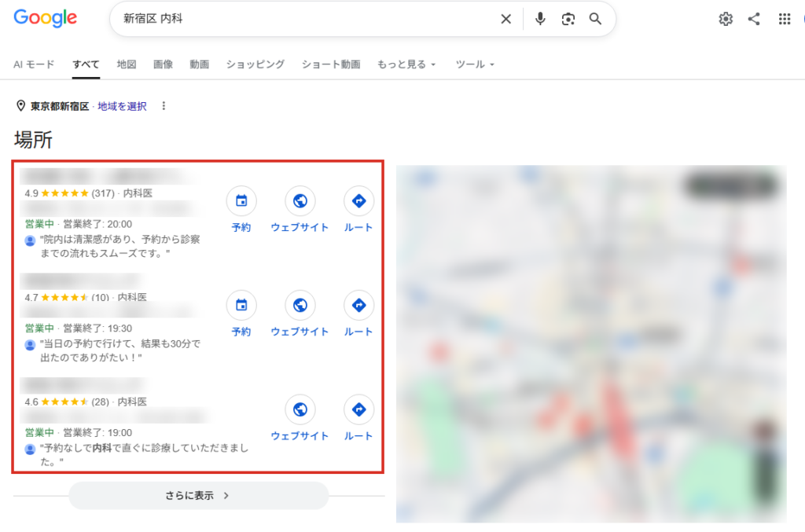Submit search with magnifying glass icon
Viewport: 805px width, 532px height.
[x=595, y=19]
